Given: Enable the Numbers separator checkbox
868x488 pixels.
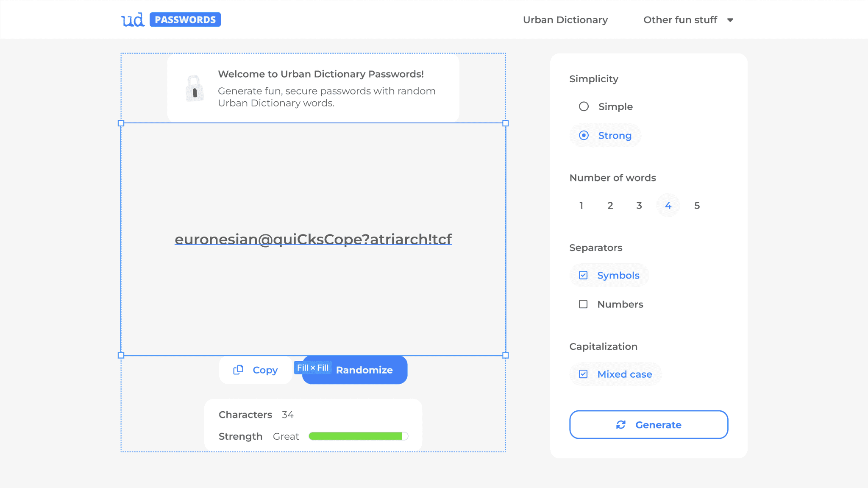Looking at the screenshot, I should (x=583, y=304).
